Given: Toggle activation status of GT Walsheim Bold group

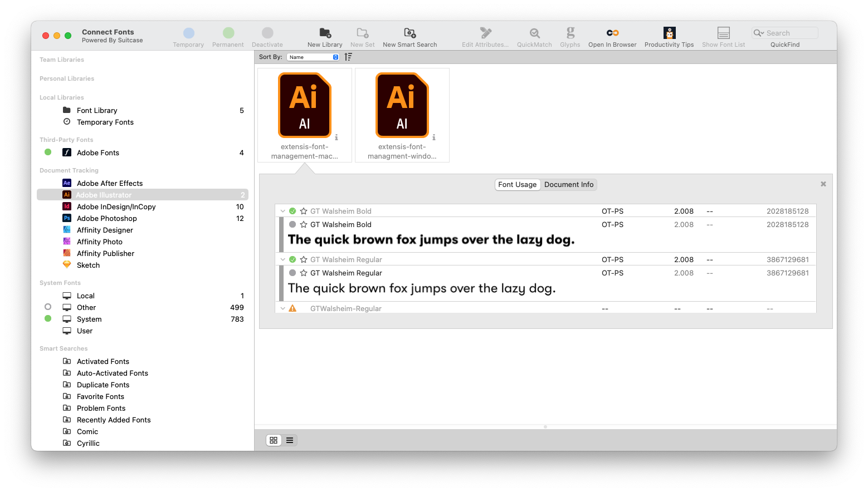Looking at the screenshot, I should click(x=292, y=211).
